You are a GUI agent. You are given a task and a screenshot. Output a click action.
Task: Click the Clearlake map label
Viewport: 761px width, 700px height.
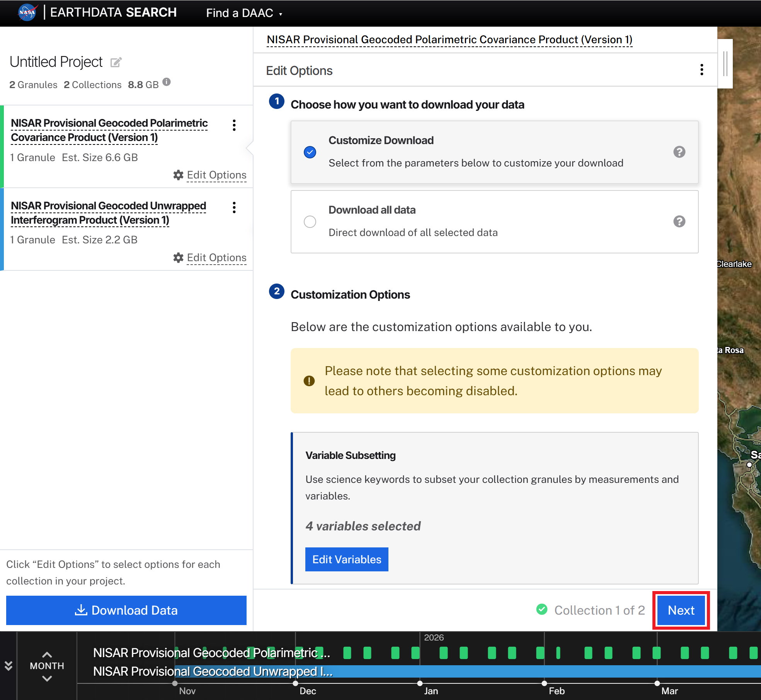pyautogui.click(x=734, y=264)
